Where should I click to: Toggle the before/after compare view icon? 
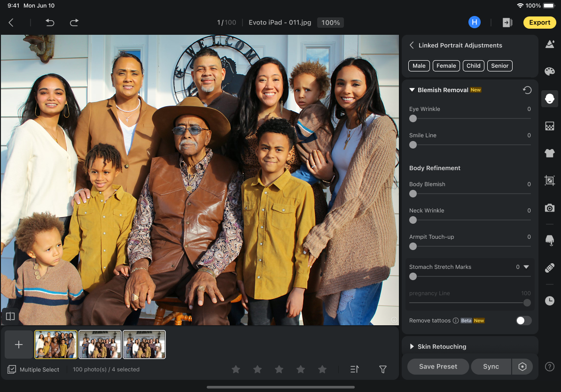pyautogui.click(x=10, y=316)
